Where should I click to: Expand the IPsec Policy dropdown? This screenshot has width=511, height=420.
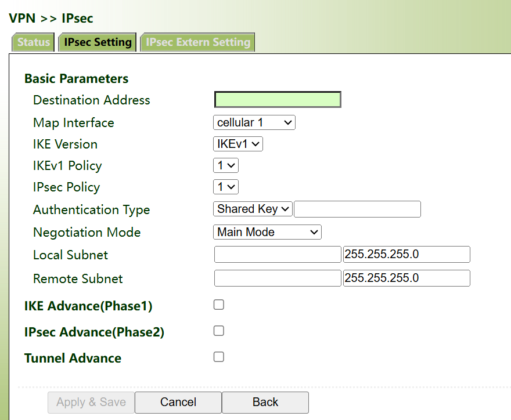tap(226, 187)
